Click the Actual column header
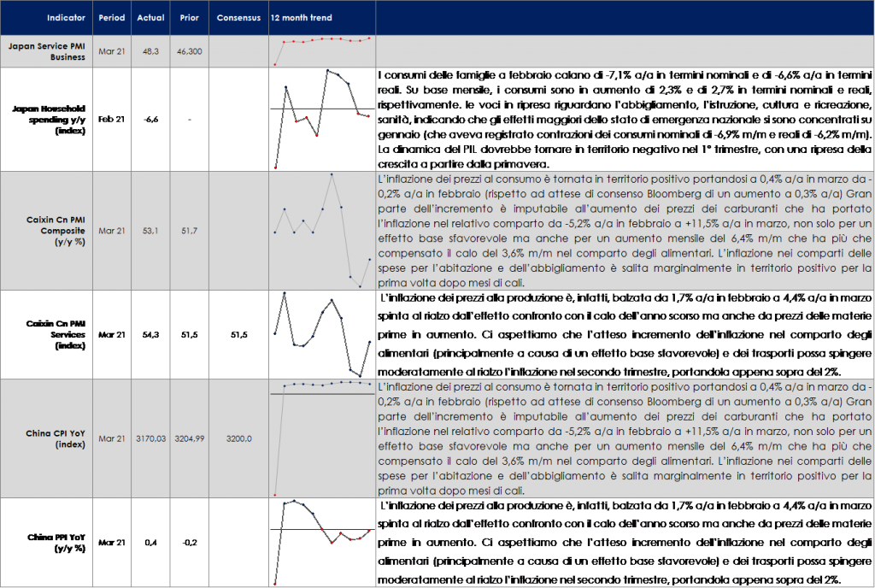Screen dimensions: 875x588 tap(150, 17)
